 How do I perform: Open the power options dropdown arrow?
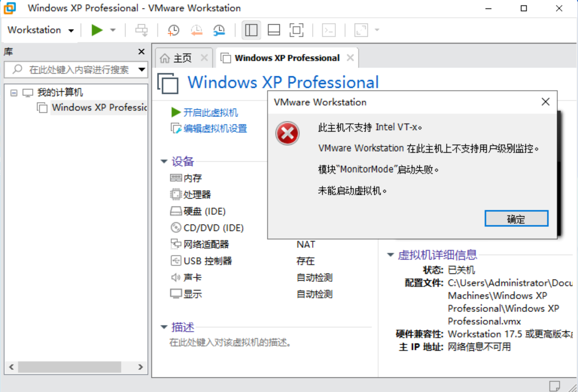(113, 30)
